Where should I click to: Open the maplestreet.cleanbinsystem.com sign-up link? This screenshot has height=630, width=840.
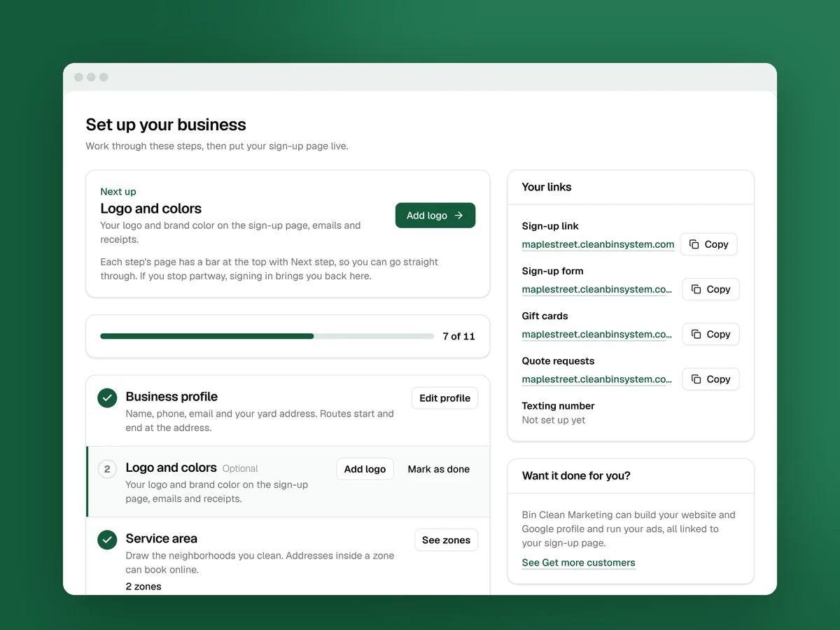(x=598, y=244)
